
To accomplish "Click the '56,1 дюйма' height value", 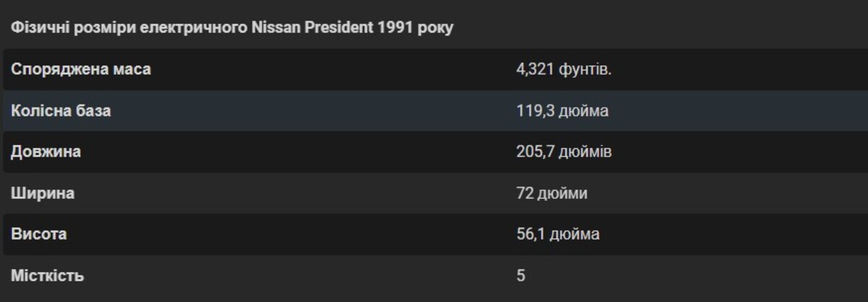I will [558, 235].
